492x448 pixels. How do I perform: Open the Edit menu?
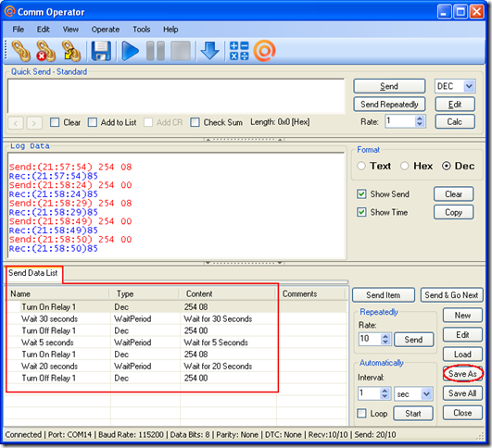43,30
